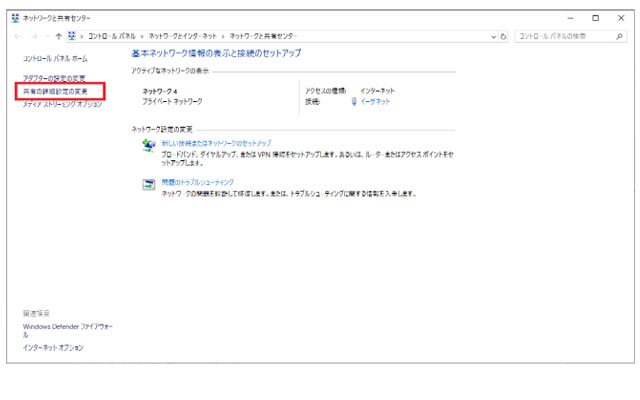Image resolution: width=640 pixels, height=400 pixels.
Task: Open メディア ストリーミング オプション link
Action: pyautogui.click(x=62, y=104)
